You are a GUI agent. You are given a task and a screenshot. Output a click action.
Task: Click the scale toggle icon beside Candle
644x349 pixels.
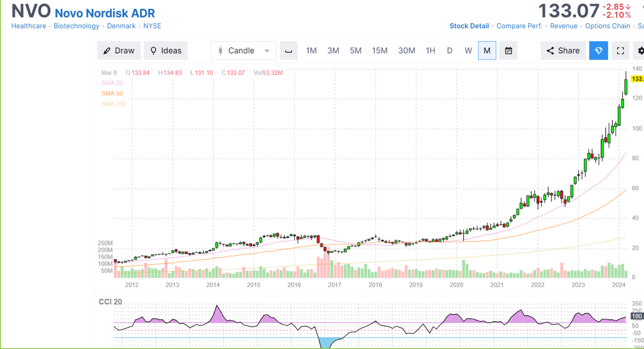pos(288,51)
